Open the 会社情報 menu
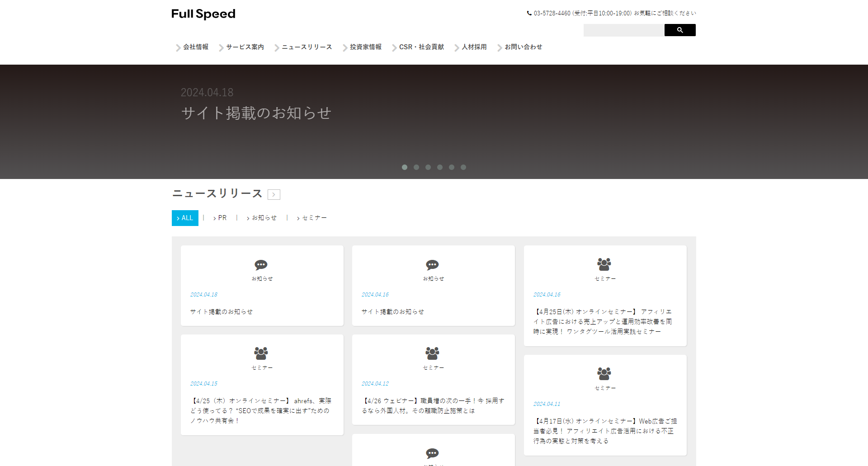This screenshot has width=868, height=466. (x=196, y=47)
